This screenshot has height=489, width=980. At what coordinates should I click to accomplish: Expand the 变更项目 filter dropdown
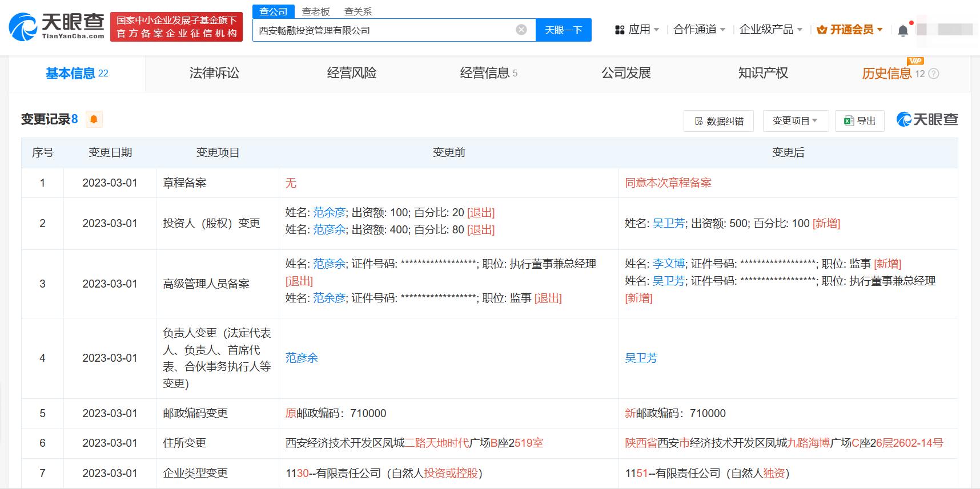[795, 121]
